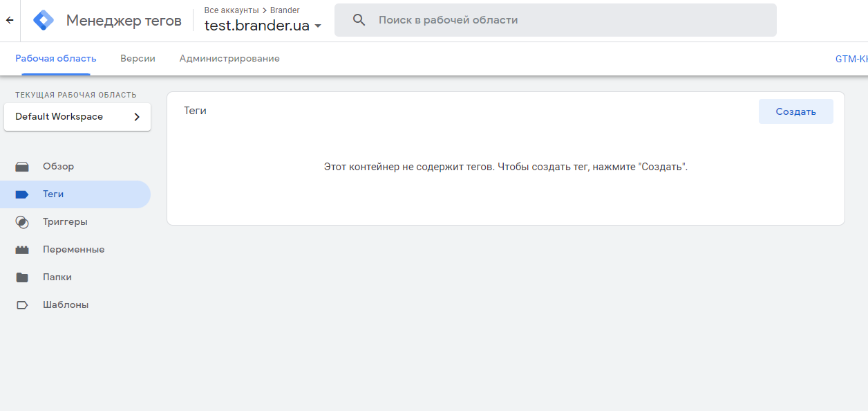
Task: Expand the Default Workspace selector chevron
Action: coord(137,117)
